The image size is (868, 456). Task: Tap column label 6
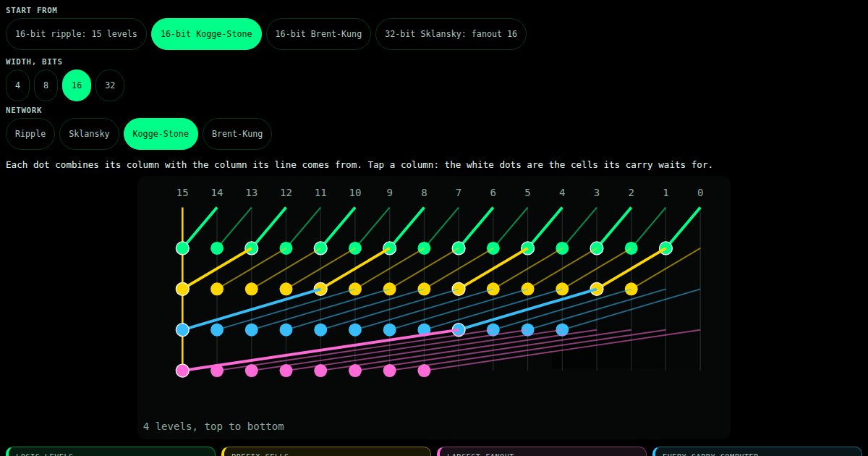click(493, 193)
